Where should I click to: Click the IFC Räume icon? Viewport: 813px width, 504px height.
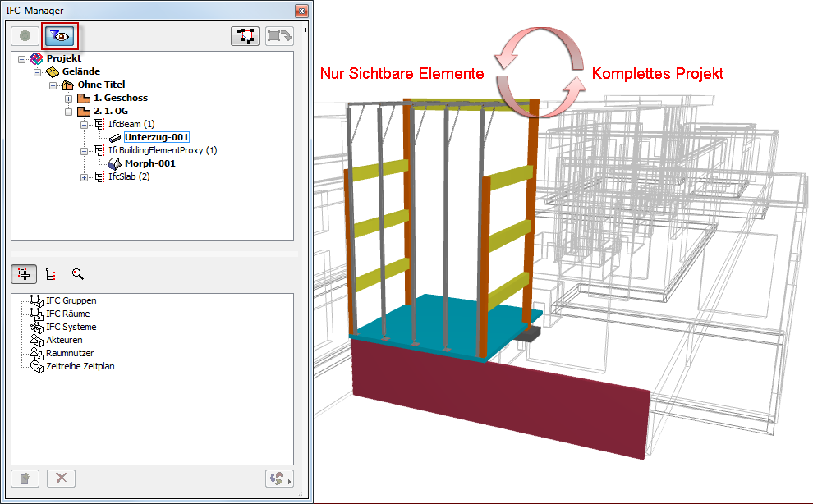37,314
